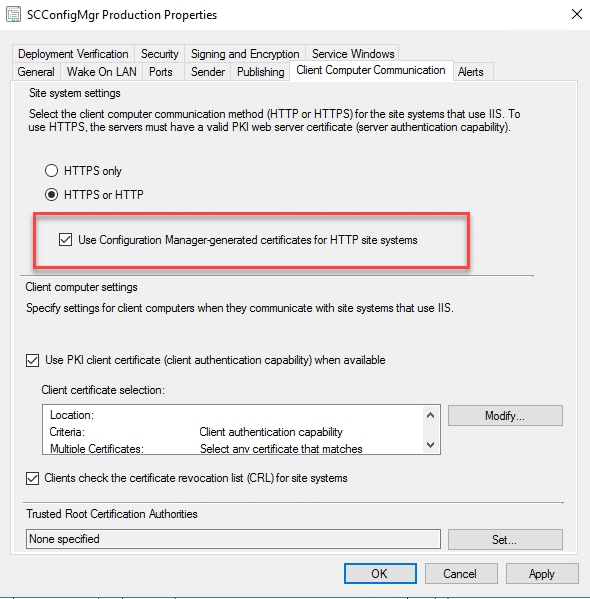Uncheck Use PKI client certificate option
The width and height of the screenshot is (590, 599).
click(x=32, y=360)
